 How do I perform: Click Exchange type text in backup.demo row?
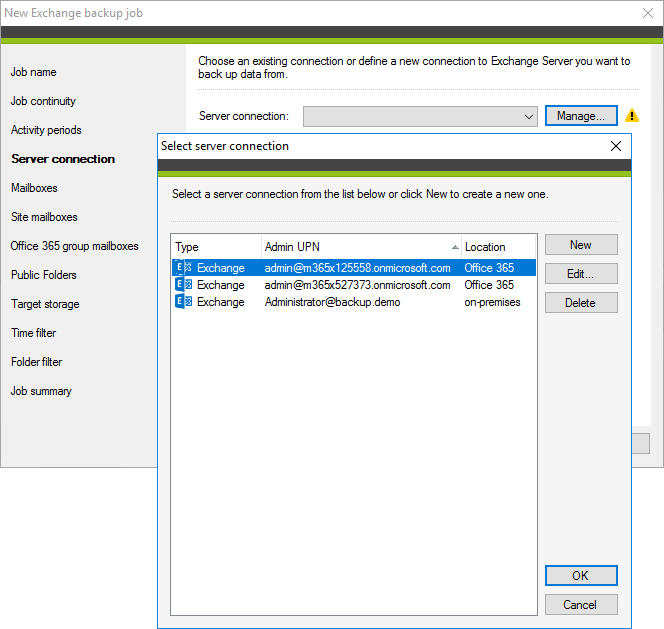(221, 302)
